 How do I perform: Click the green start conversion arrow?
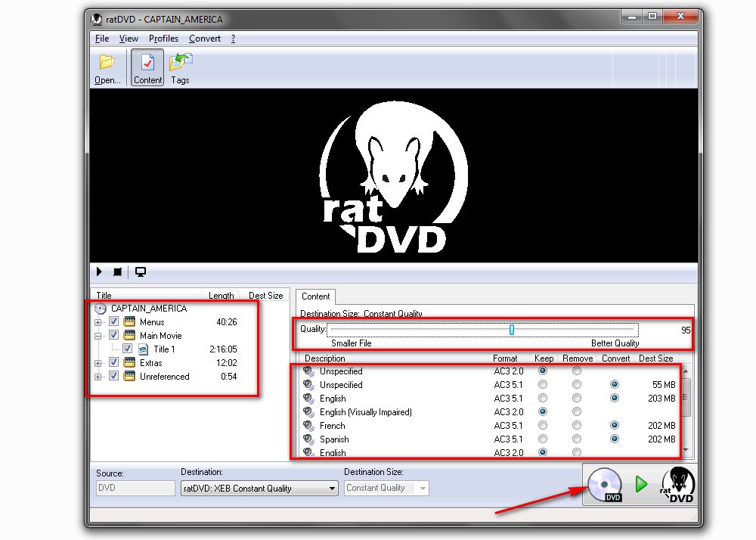point(641,484)
